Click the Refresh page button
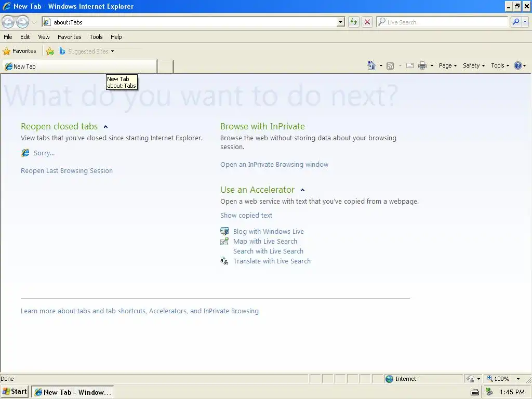The image size is (532, 399). click(354, 22)
